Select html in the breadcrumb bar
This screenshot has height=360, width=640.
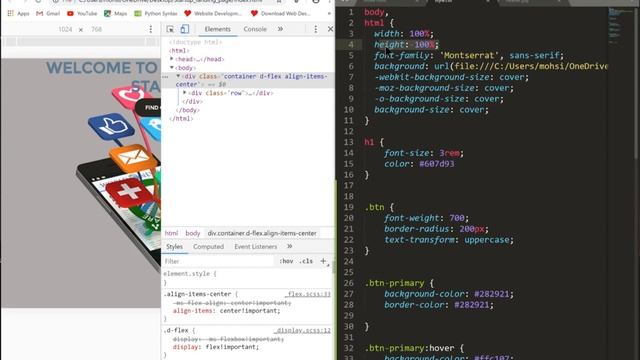[171, 233]
